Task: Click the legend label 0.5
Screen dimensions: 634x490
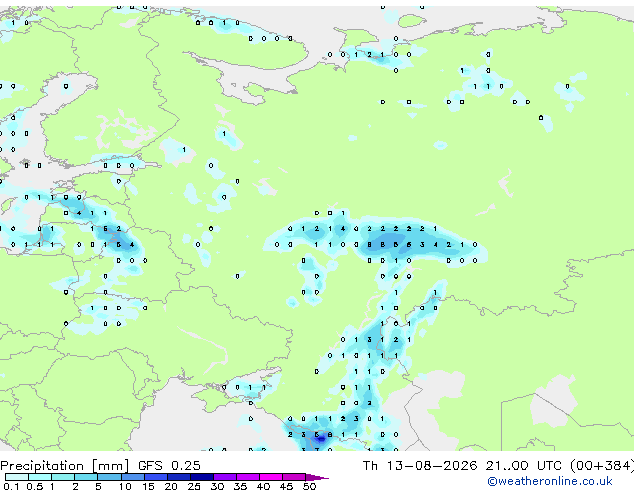Action: click(x=35, y=486)
